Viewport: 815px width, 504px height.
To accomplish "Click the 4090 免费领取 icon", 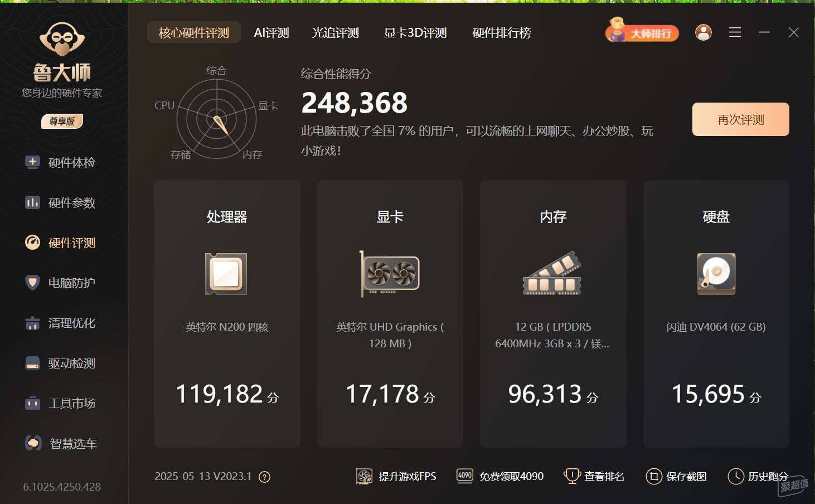I will click(x=464, y=476).
